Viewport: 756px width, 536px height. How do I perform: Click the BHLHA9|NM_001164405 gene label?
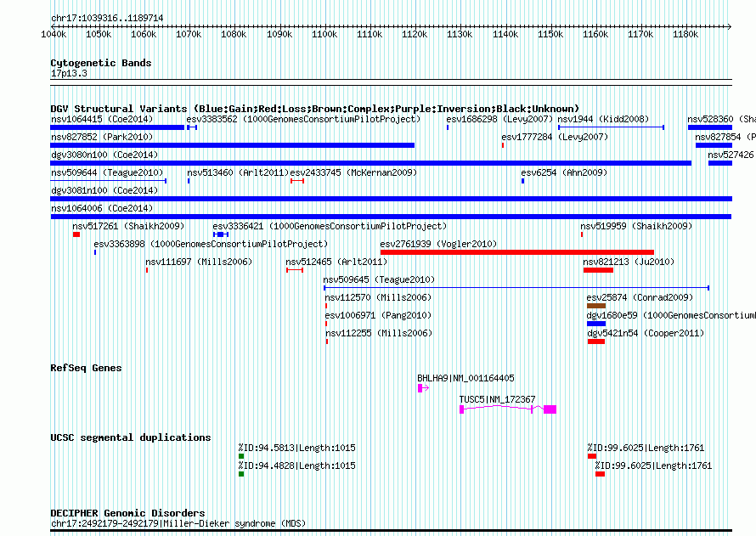[x=465, y=378]
